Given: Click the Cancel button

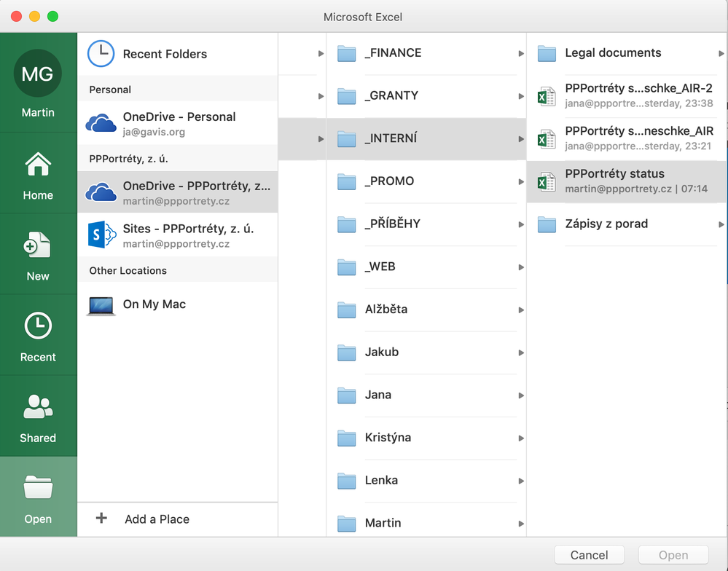Looking at the screenshot, I should coord(589,555).
